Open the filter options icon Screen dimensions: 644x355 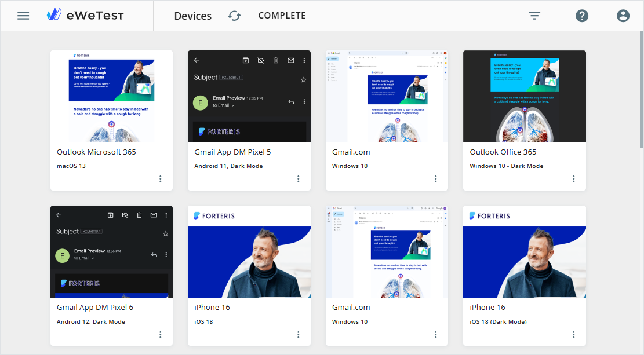pyautogui.click(x=534, y=16)
